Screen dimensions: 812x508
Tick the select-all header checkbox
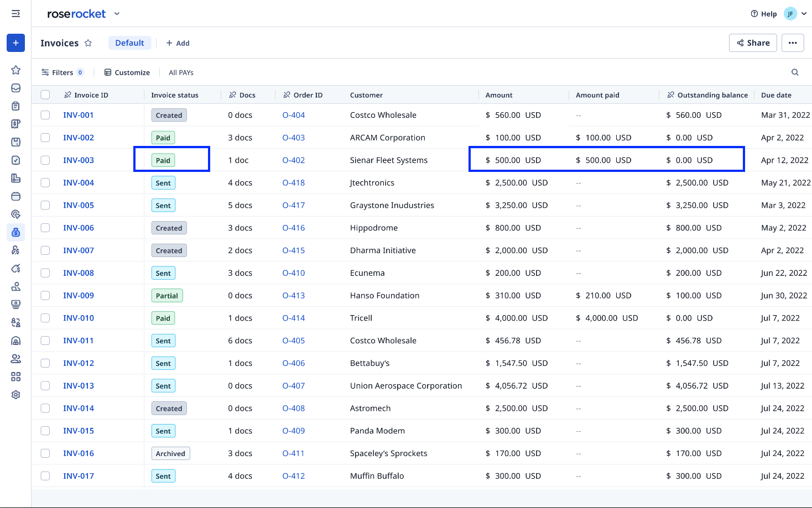45,95
